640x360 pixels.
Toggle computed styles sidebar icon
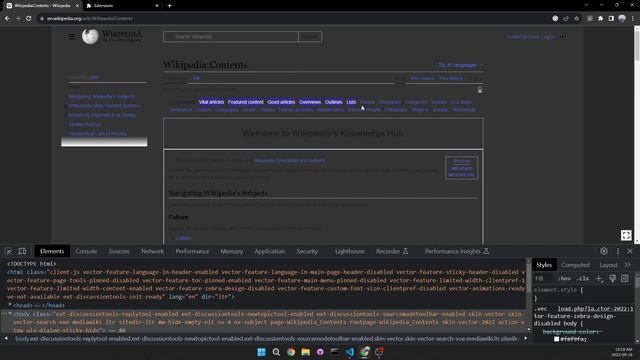pyautogui.click(x=624, y=278)
